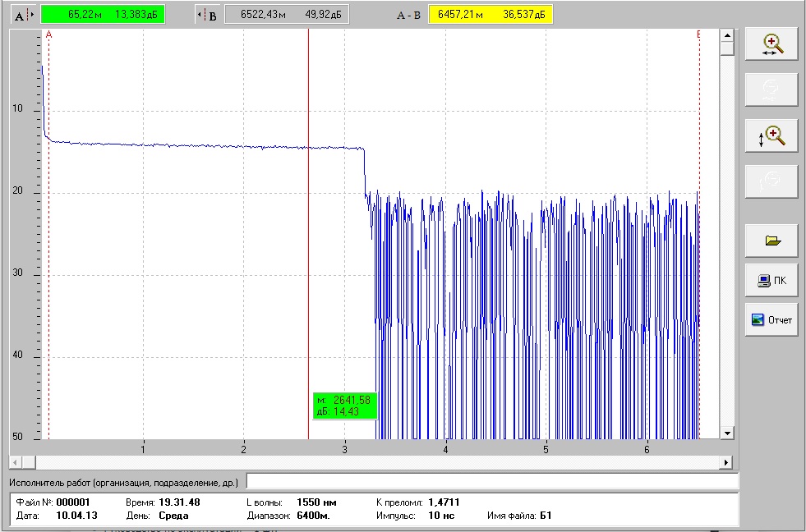Select cursor B toggle button

(x=208, y=15)
